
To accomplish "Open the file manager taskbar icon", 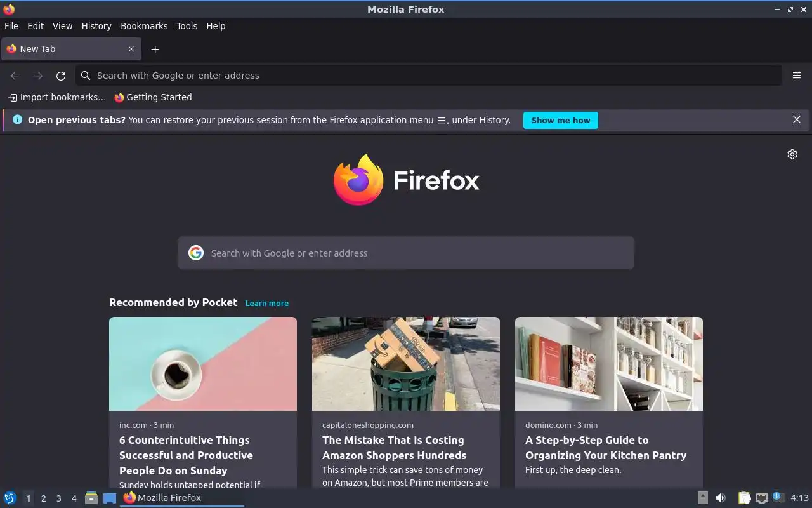I will [x=91, y=498].
